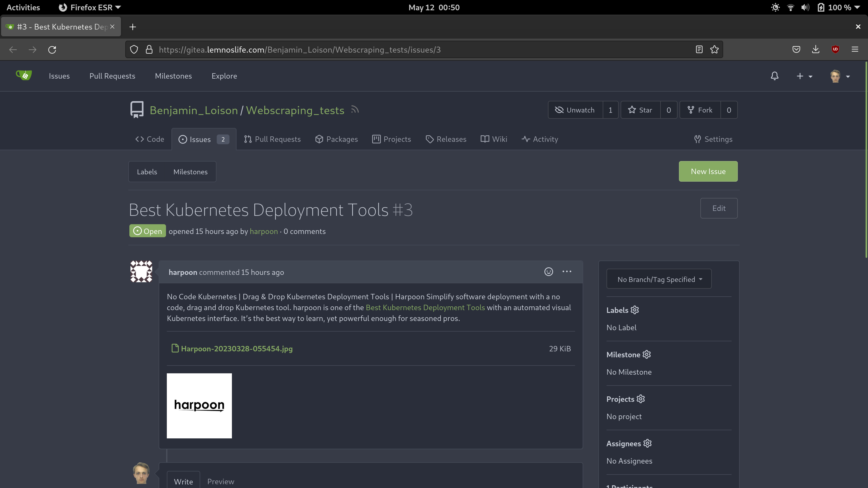Click the RSS feed icon beside repository name

pyautogui.click(x=355, y=110)
